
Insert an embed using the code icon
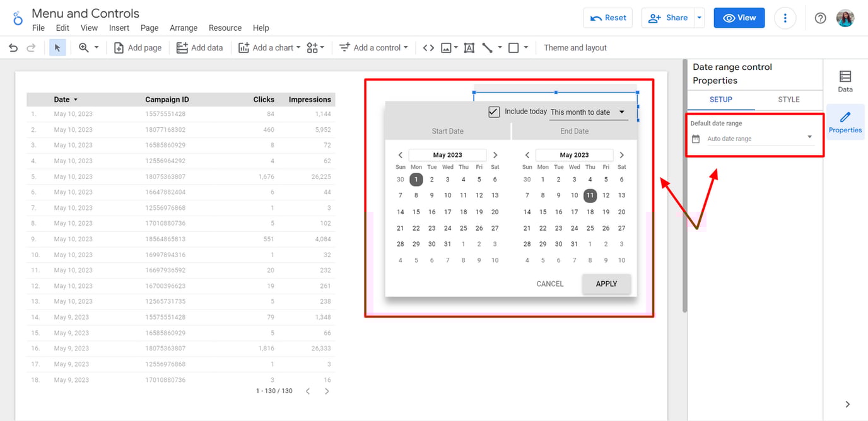click(x=428, y=47)
